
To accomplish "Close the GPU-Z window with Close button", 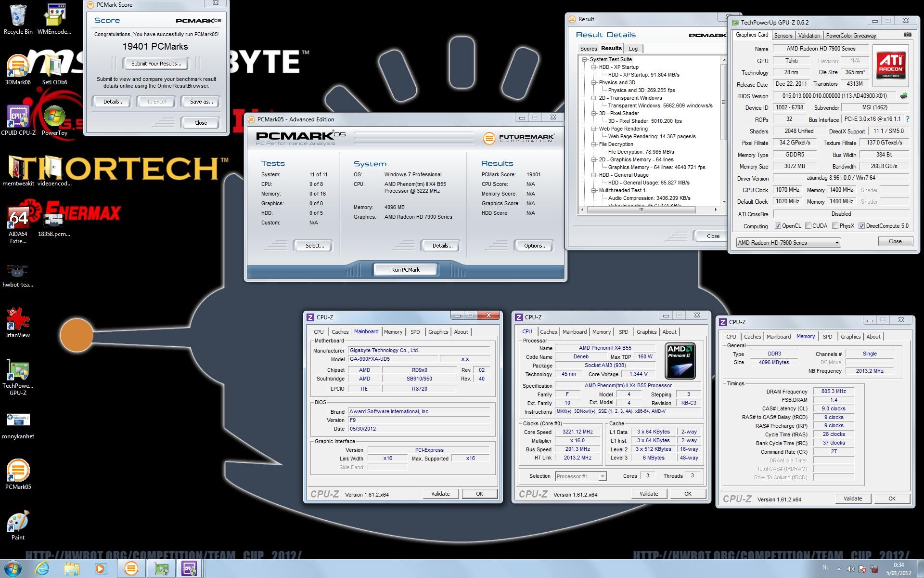I will pos(895,241).
